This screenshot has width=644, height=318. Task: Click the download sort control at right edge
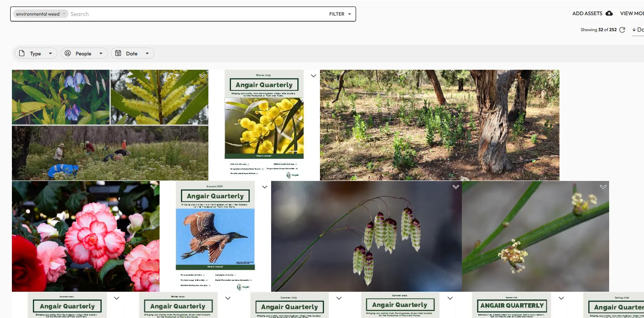click(x=638, y=30)
